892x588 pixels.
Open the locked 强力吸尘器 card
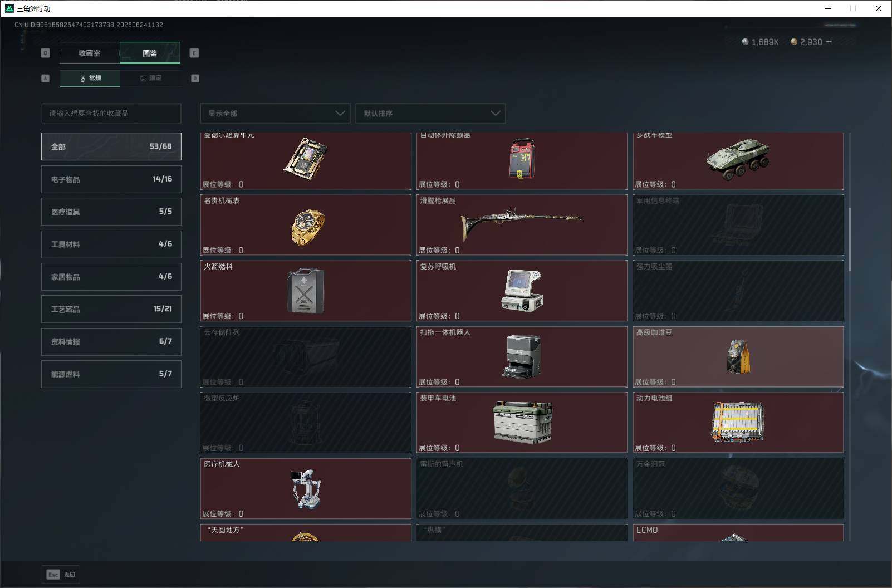[738, 291]
